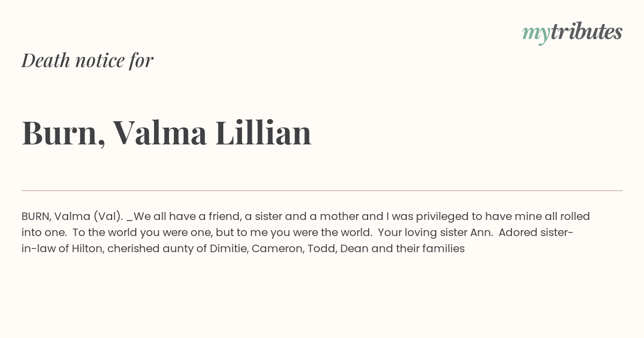Image resolution: width=644 pixels, height=338 pixels.
Task: Click "BURN, Valma (Val)." in the notice text
Action: point(72,217)
